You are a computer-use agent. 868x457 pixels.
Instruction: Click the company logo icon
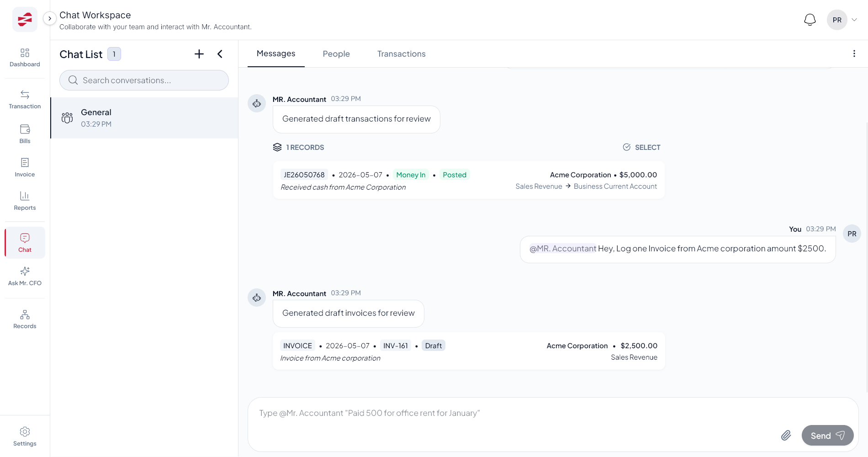pos(25,19)
